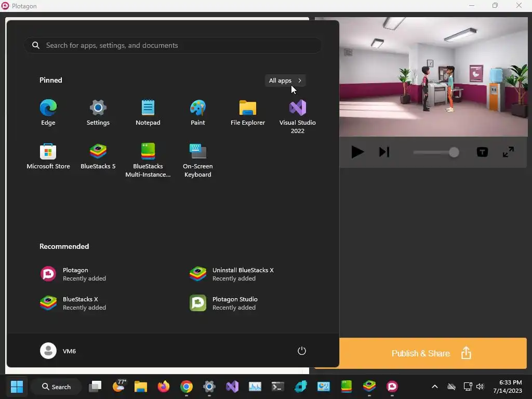Image resolution: width=532 pixels, height=399 pixels.
Task: Launch Paint from pinned apps
Action: point(198,113)
